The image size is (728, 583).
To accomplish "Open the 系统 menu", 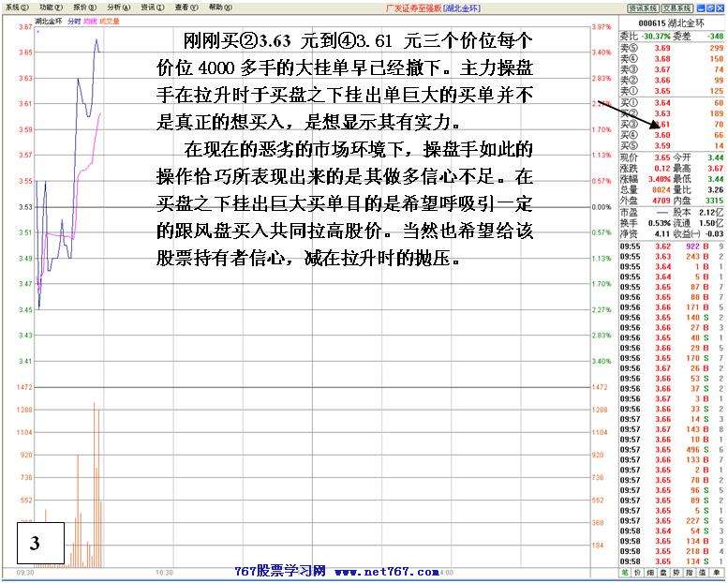I will [x=12, y=7].
